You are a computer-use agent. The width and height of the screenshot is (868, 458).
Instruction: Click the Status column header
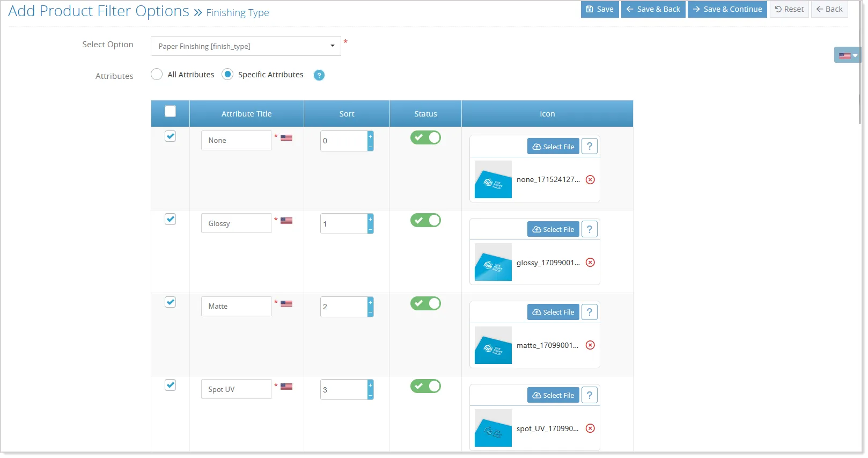coord(425,114)
